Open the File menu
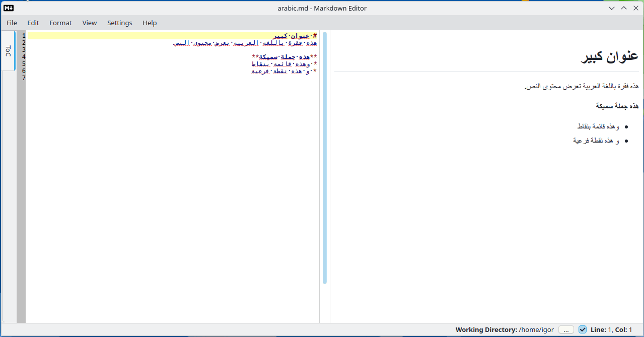This screenshot has width=644, height=337. pos(12,23)
